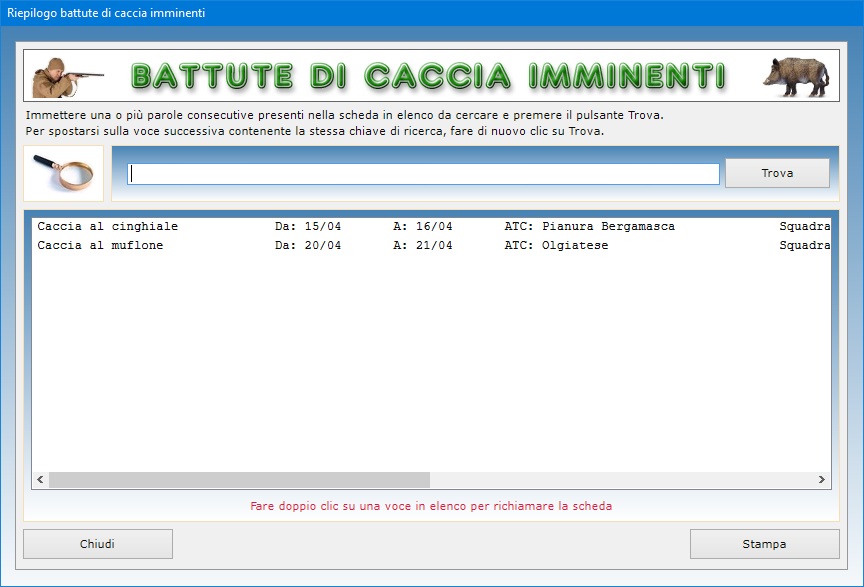Click "Squadra" in the muflone row
Image resolution: width=864 pixels, height=587 pixels.
(804, 245)
